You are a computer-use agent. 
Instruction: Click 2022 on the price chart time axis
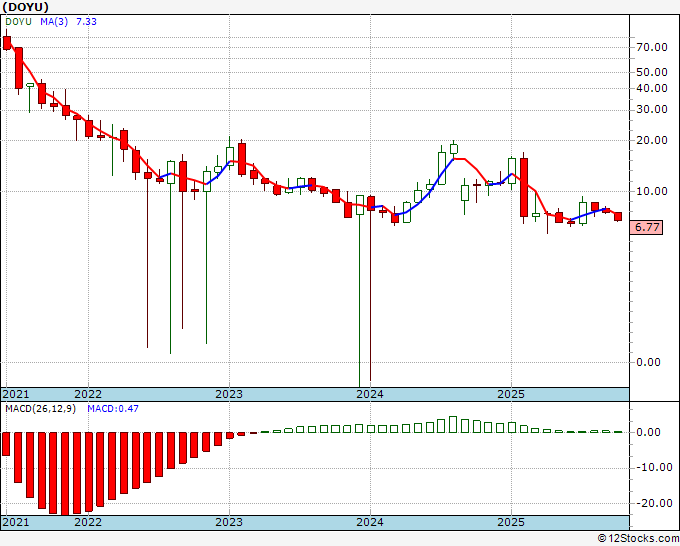click(88, 394)
